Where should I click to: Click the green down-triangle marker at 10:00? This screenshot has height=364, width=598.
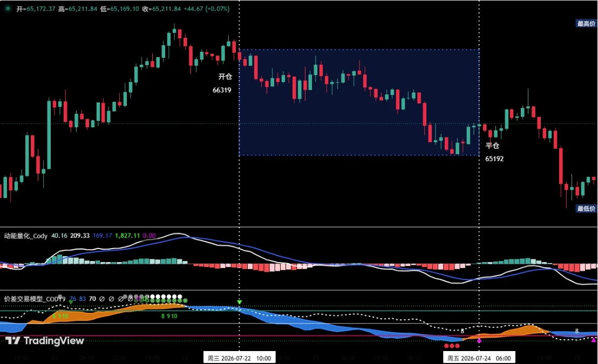point(239,302)
